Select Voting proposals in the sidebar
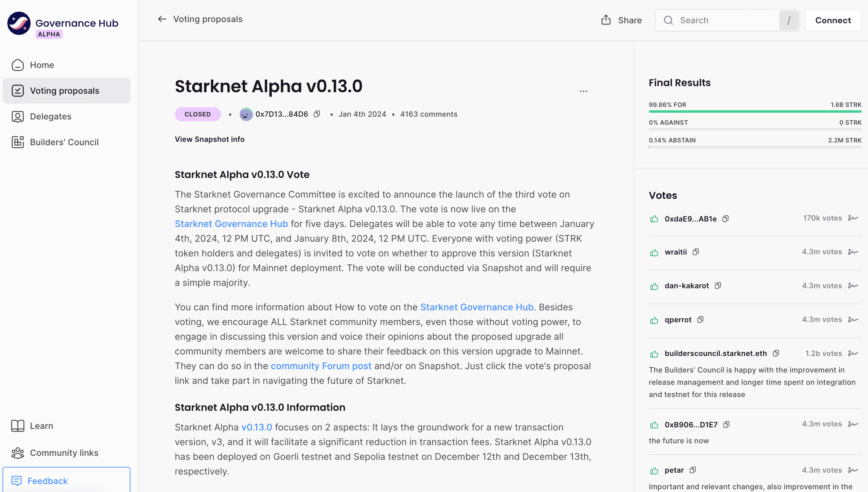The width and height of the screenshot is (868, 492). click(x=66, y=91)
